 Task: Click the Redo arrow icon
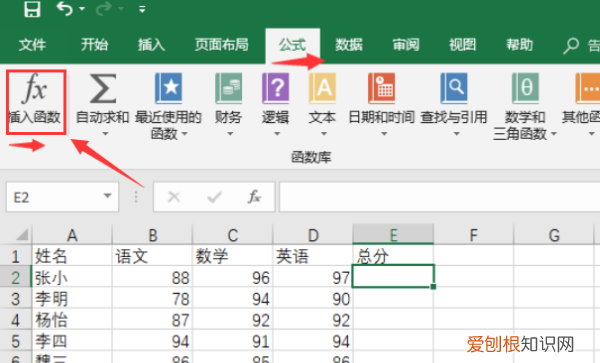click(x=103, y=8)
